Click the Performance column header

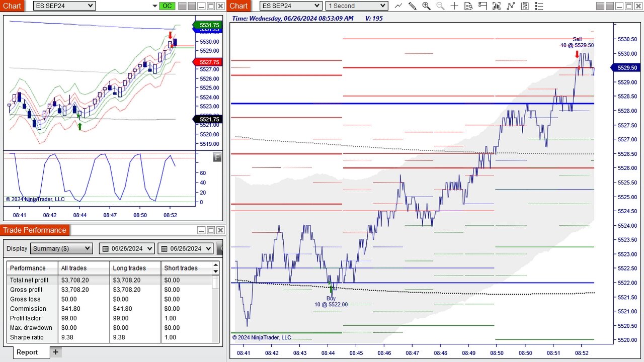tap(33, 268)
